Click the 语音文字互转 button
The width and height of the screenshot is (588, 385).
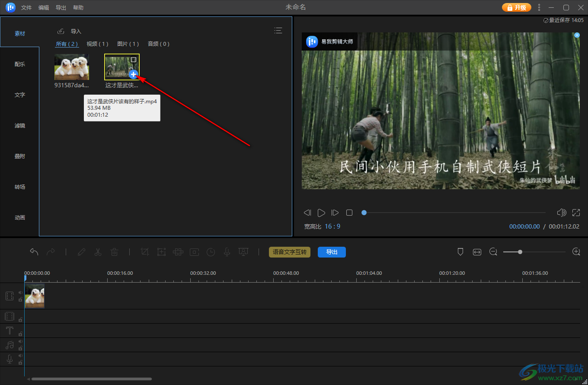[290, 252]
